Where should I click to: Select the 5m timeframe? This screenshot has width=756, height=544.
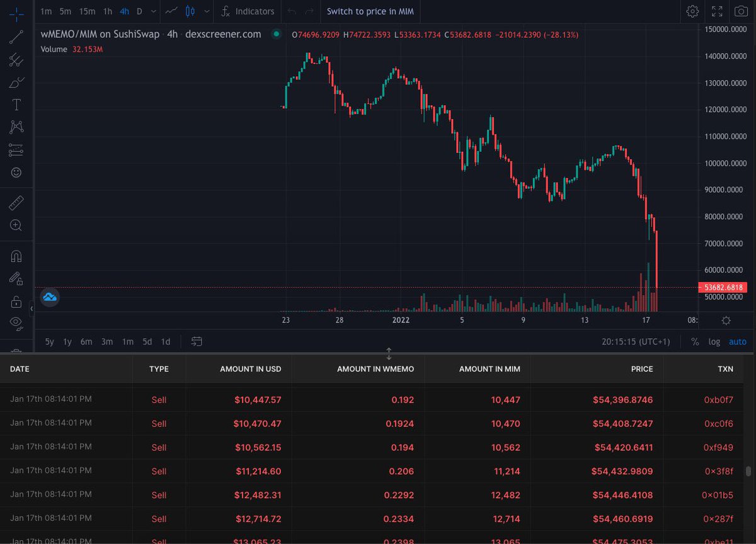pos(66,11)
